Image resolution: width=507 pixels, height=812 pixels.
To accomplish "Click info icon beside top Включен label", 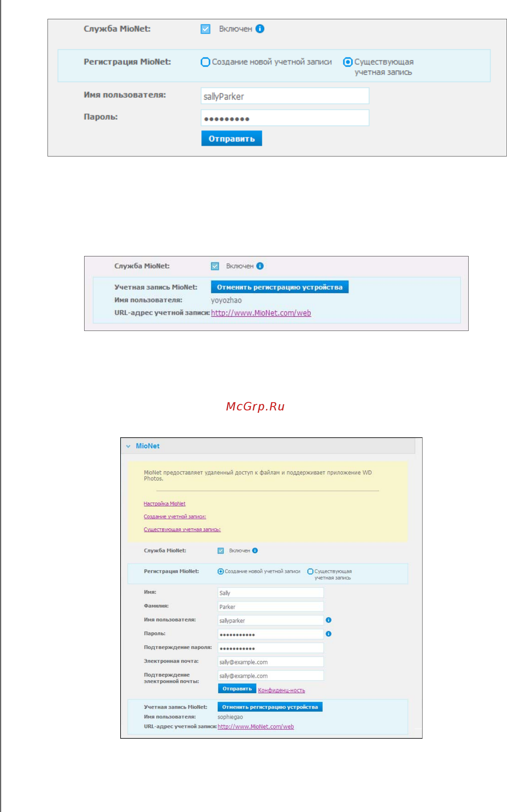I will [x=260, y=29].
